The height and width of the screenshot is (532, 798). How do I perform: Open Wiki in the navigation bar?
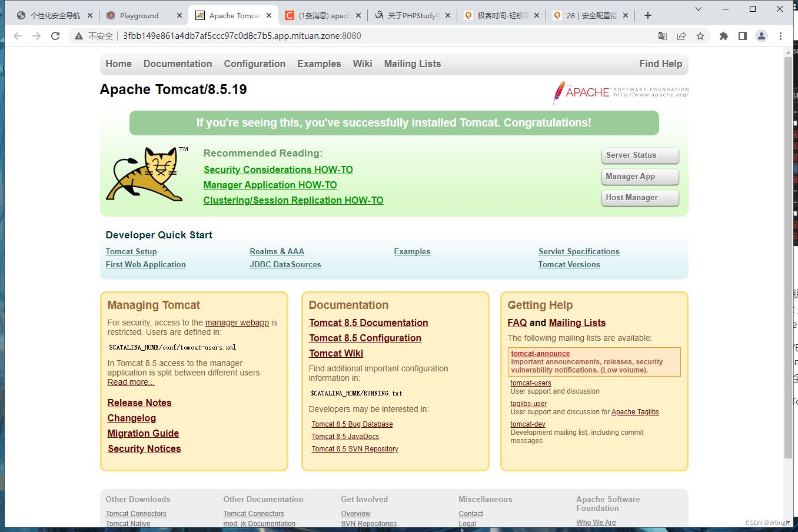363,64
